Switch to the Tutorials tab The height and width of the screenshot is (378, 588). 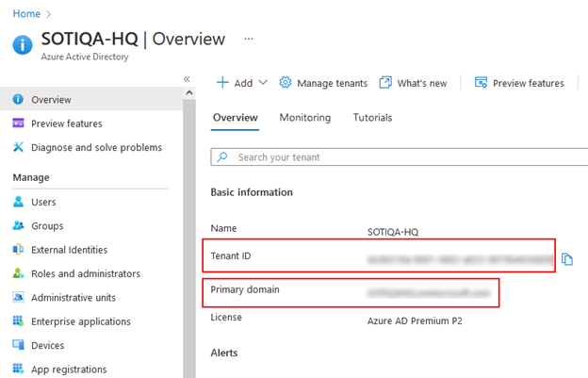pyautogui.click(x=372, y=118)
